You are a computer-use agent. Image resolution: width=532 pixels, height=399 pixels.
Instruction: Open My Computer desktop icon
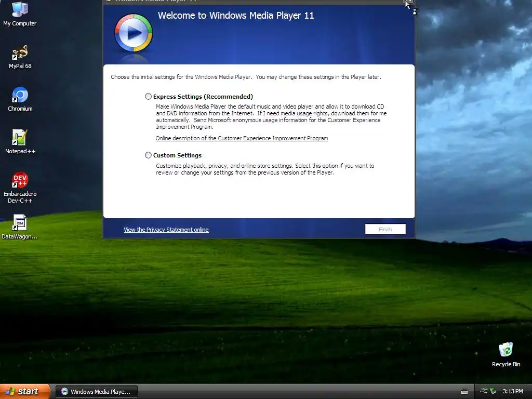(20, 14)
